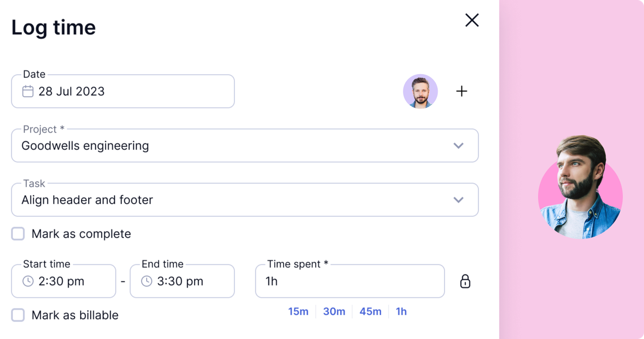
Task: Enable Mark as billable
Action: [18, 315]
